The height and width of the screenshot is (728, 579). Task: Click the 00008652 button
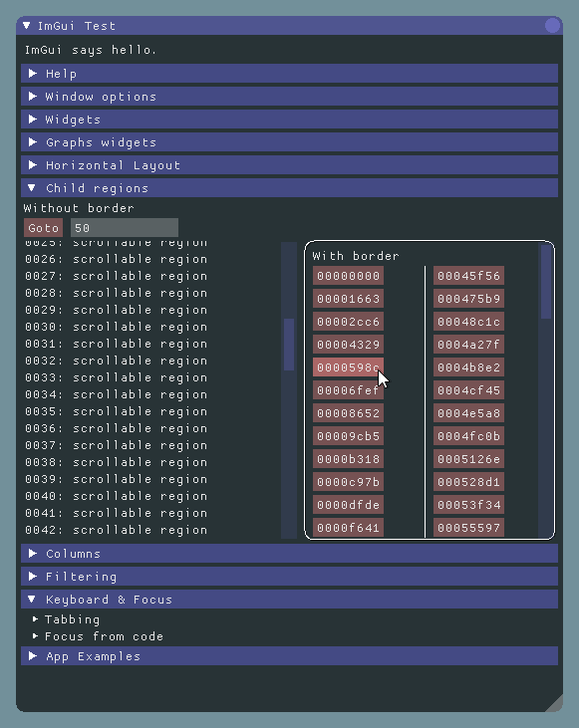(348, 413)
